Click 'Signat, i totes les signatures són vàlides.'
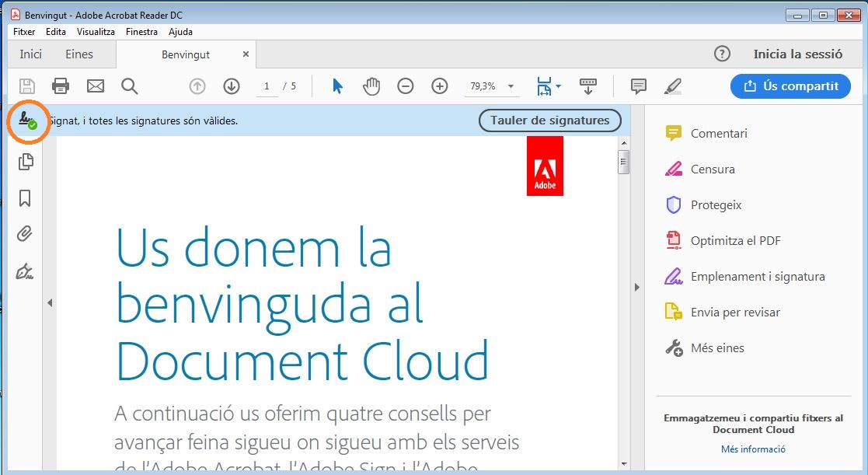This screenshot has width=868, height=475. (144, 120)
